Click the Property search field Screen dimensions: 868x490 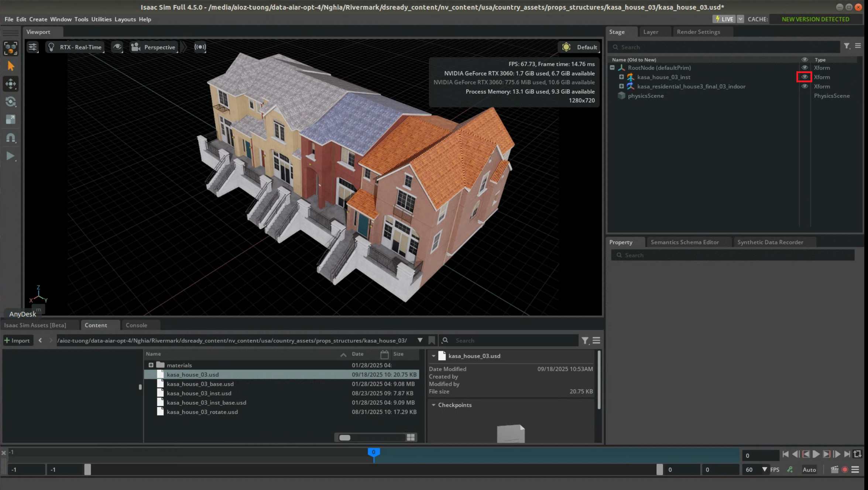[x=733, y=255]
